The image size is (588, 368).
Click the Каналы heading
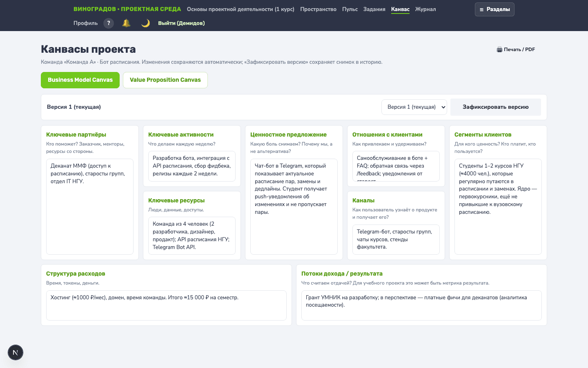(x=363, y=200)
